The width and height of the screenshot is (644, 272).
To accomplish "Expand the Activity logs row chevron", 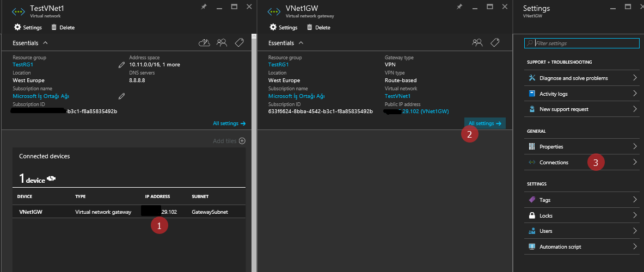I will [635, 94].
